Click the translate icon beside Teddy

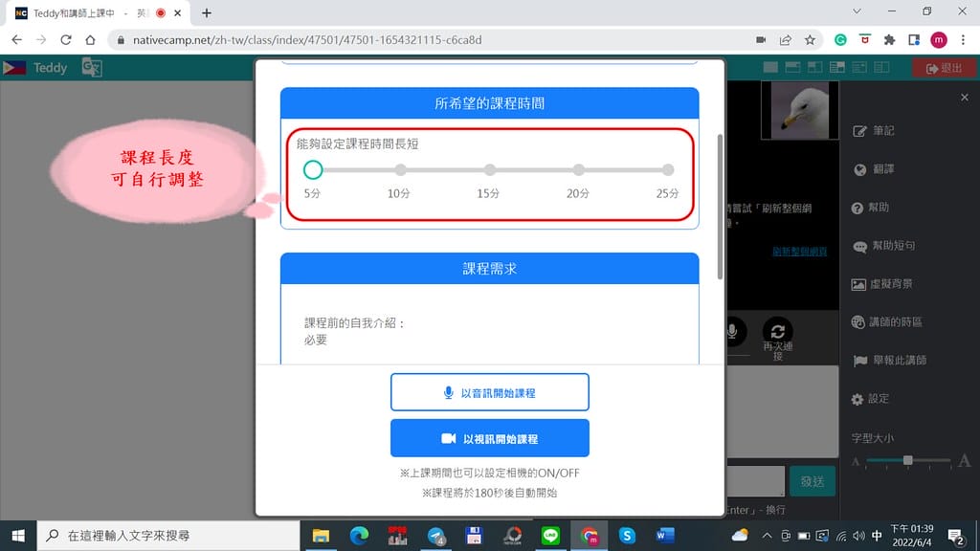(92, 67)
